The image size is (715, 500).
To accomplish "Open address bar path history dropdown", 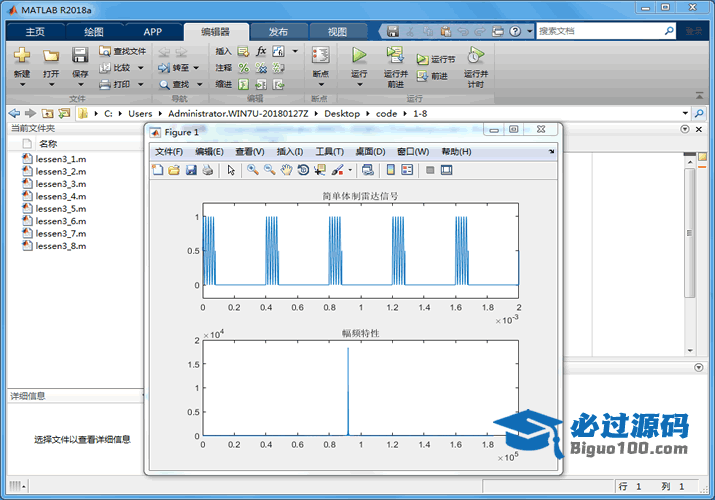I will coord(685,113).
